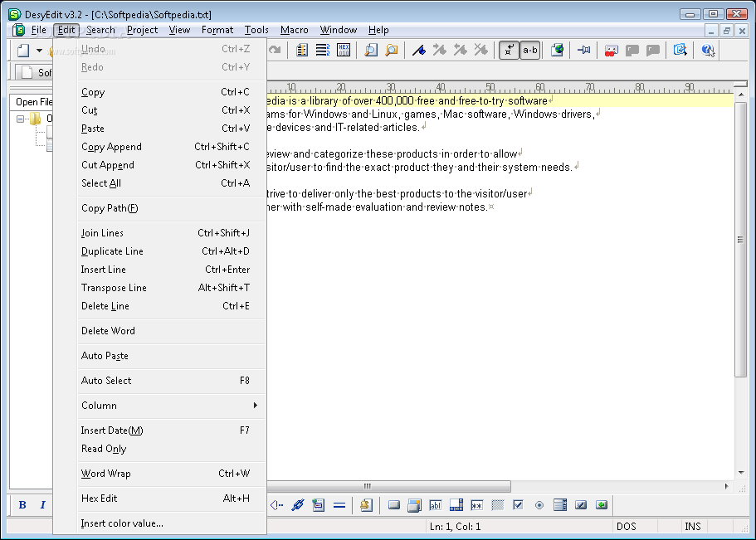Click the red macro record icon
Screen dimensions: 756x540
(x=611, y=50)
